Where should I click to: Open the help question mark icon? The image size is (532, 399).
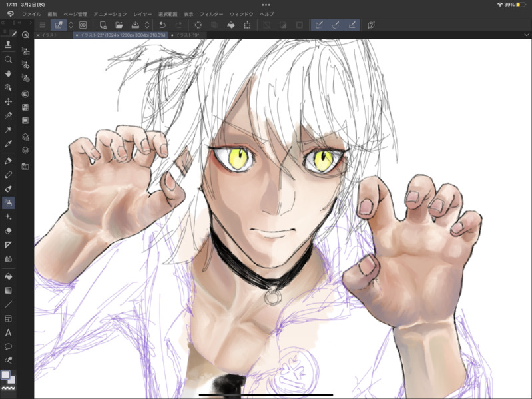[371, 25]
